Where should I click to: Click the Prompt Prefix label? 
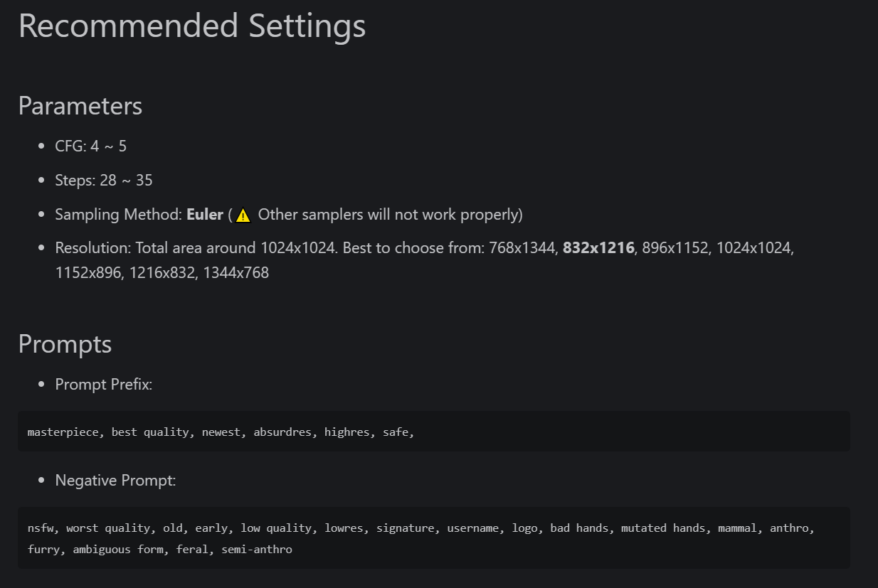[104, 385]
